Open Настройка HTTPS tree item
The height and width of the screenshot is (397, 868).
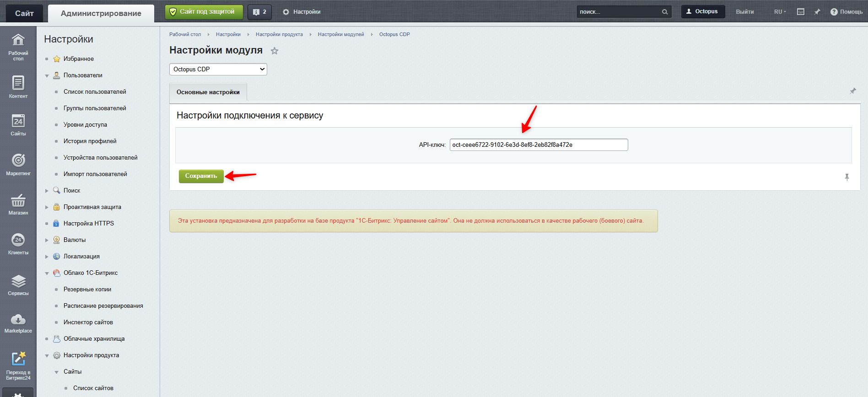89,223
